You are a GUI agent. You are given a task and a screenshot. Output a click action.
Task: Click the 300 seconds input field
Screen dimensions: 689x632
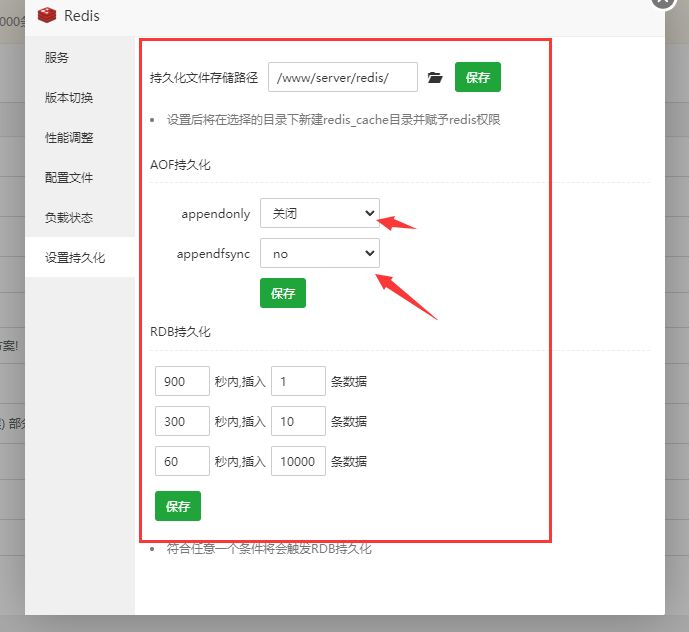point(182,421)
